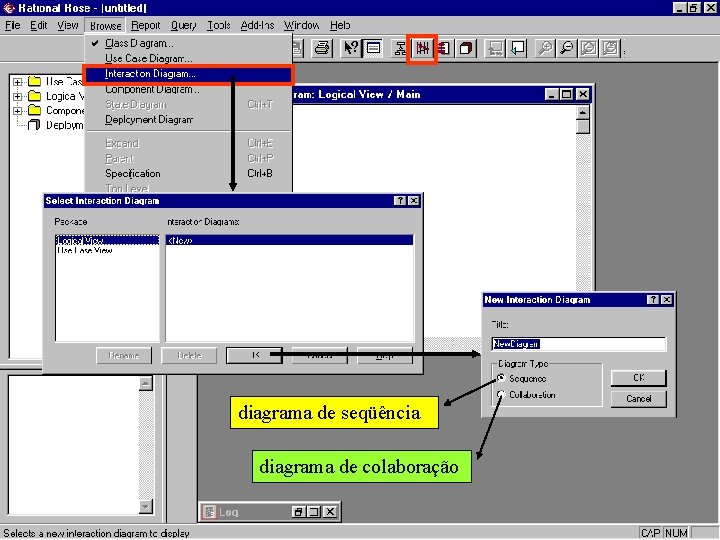The image size is (720, 540).
Task: Click OK in New Interaction Diagram dialog
Action: tap(638, 377)
